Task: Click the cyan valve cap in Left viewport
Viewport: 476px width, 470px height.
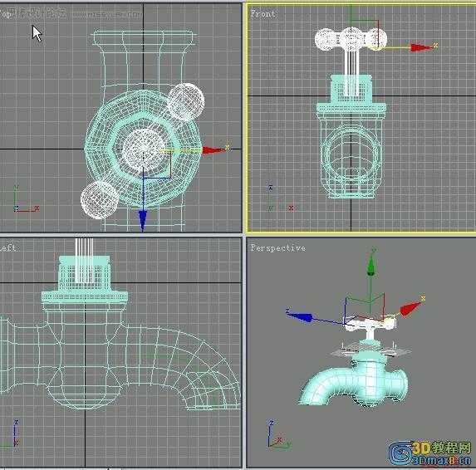Action: [85, 278]
